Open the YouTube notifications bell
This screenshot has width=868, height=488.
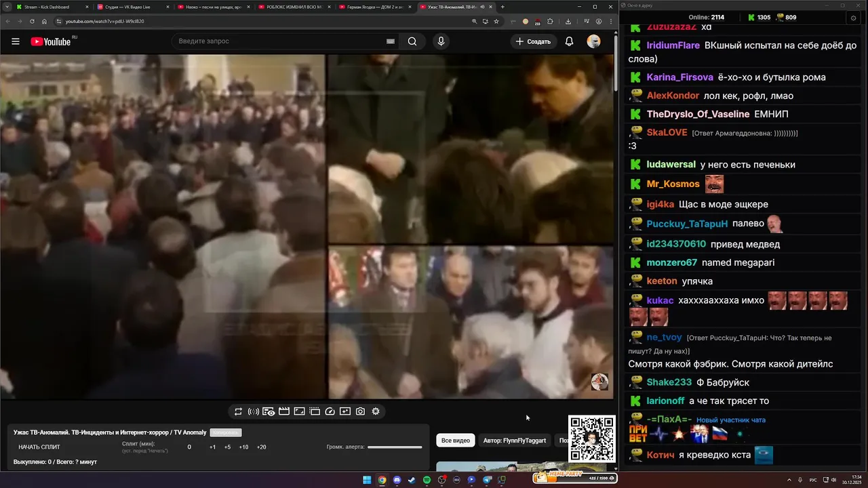[570, 41]
